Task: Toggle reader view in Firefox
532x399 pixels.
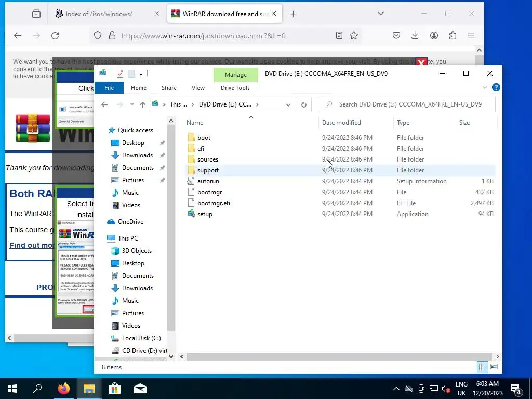Action: (339, 36)
